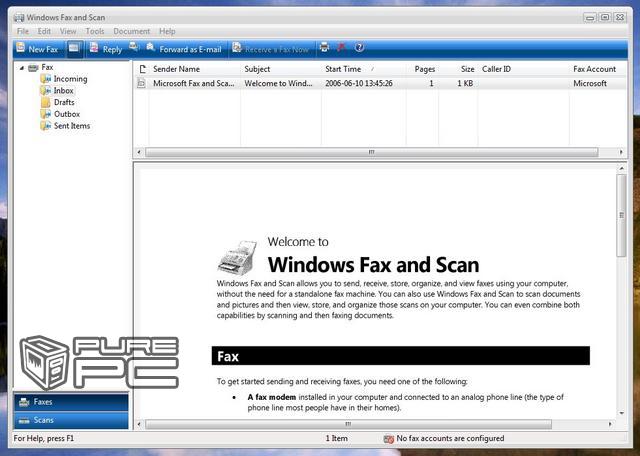This screenshot has width=640, height=456.
Task: Click preview horizontal scrollbar right arrow
Action: point(610,424)
